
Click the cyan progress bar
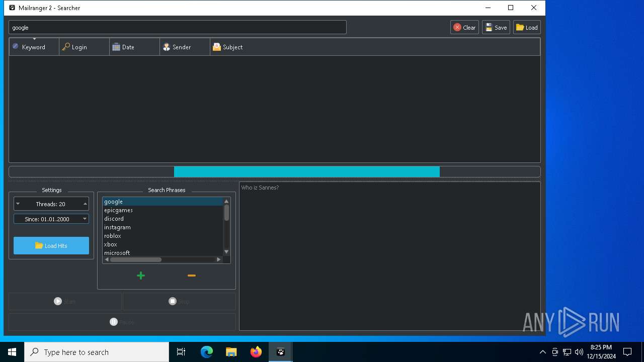pos(307,172)
